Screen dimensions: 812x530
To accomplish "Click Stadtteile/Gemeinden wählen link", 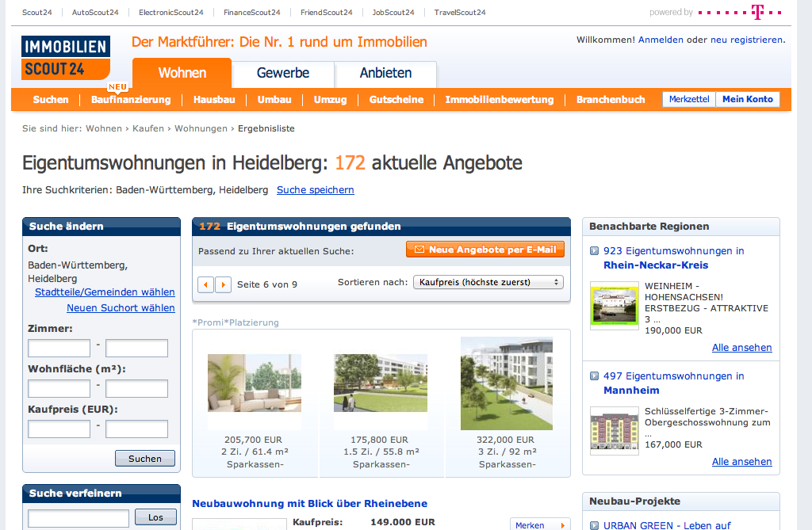I will (x=105, y=292).
